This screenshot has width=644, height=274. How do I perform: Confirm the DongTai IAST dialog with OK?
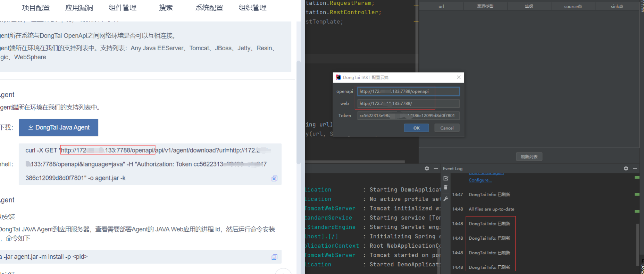click(x=416, y=128)
